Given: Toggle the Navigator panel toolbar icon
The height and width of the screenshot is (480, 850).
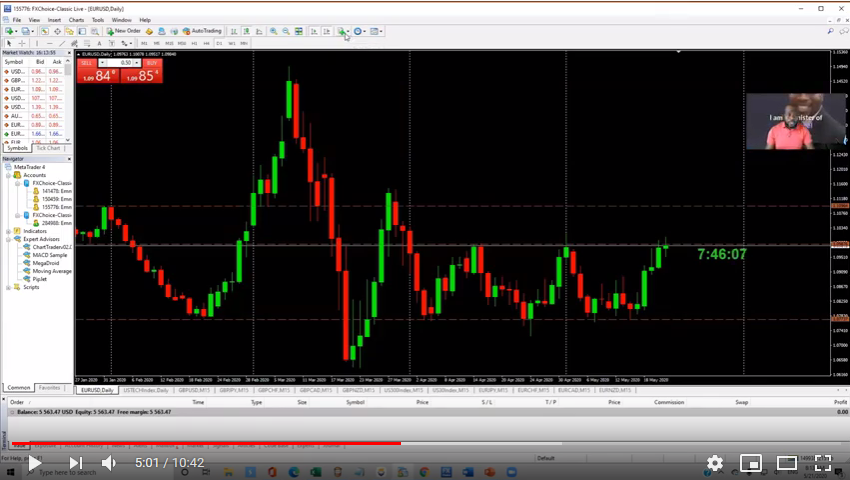Looking at the screenshot, I should tap(69, 31).
